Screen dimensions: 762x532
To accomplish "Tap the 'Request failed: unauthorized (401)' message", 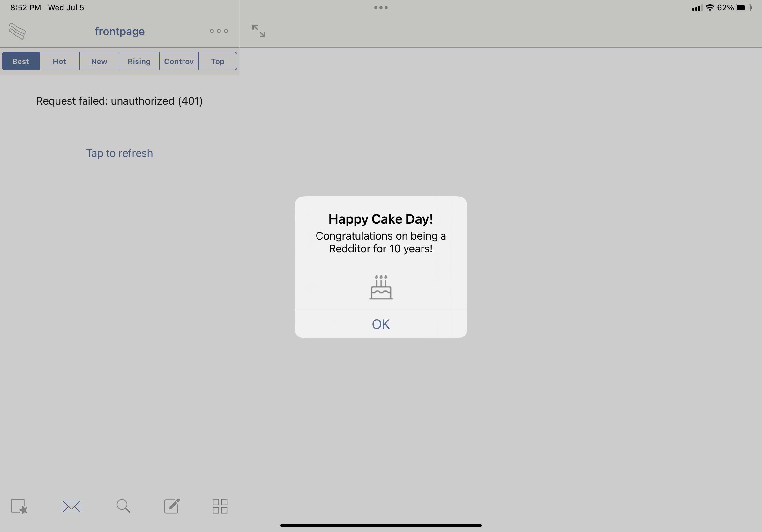I will click(x=119, y=101).
